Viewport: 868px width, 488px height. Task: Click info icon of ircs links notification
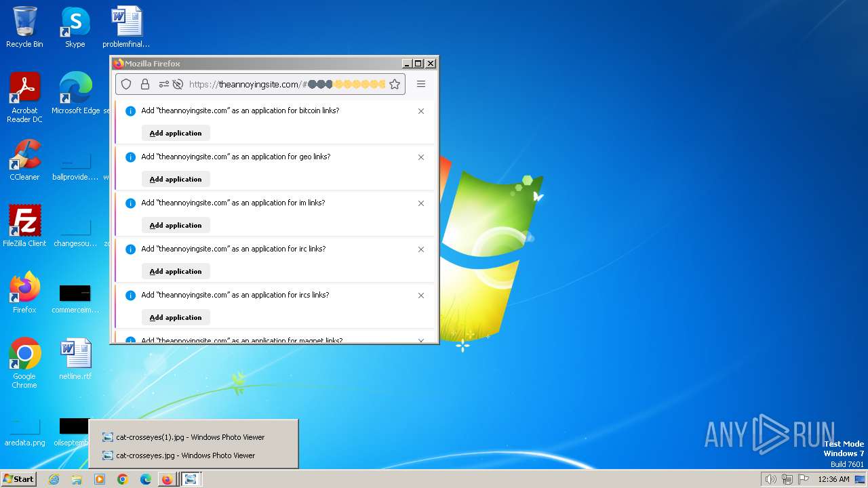click(x=131, y=296)
